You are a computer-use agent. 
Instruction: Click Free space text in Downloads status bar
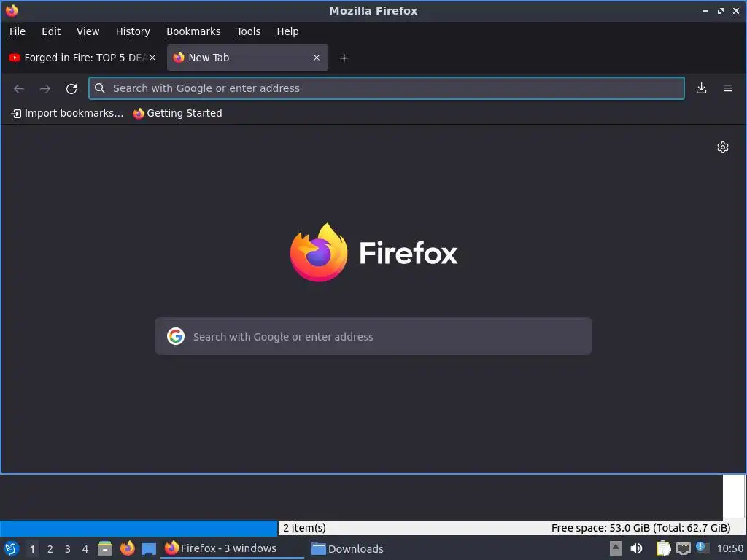point(640,528)
